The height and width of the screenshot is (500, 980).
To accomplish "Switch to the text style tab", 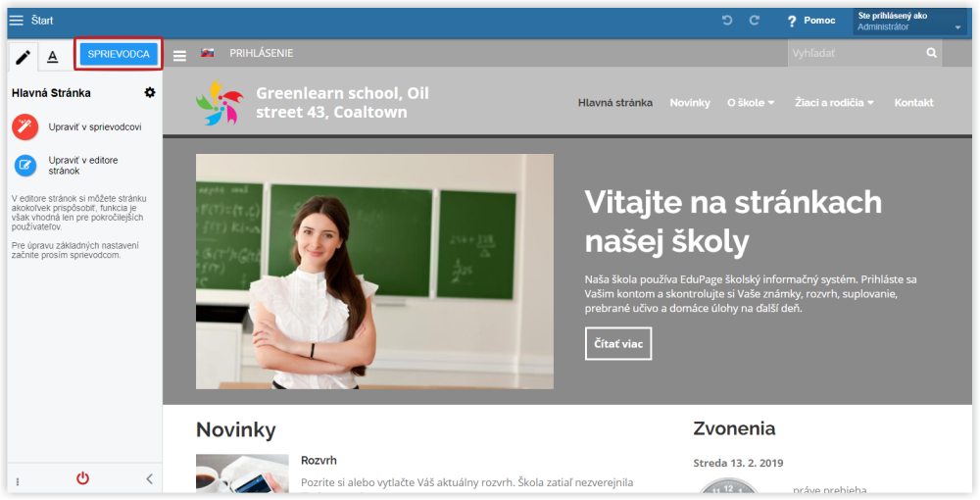I will [x=53, y=57].
